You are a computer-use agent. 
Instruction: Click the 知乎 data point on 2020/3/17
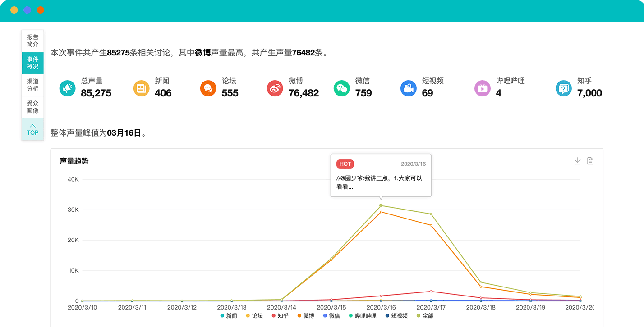[431, 291]
